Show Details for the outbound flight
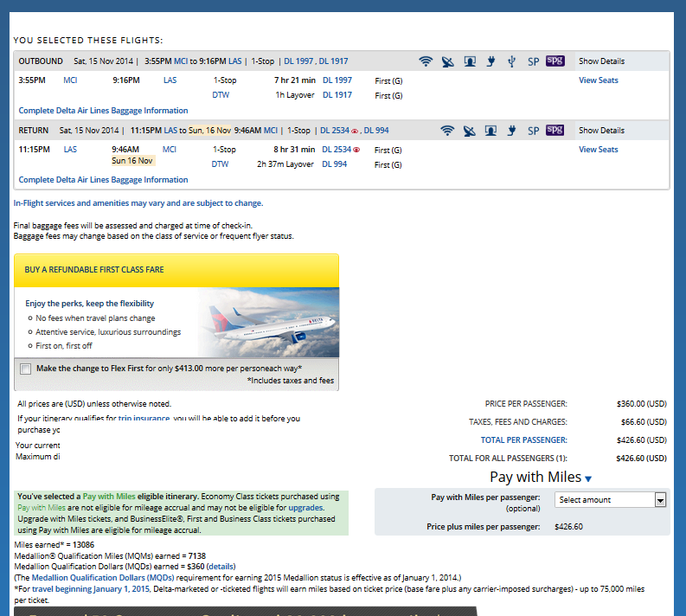The height and width of the screenshot is (616, 686). coord(601,61)
